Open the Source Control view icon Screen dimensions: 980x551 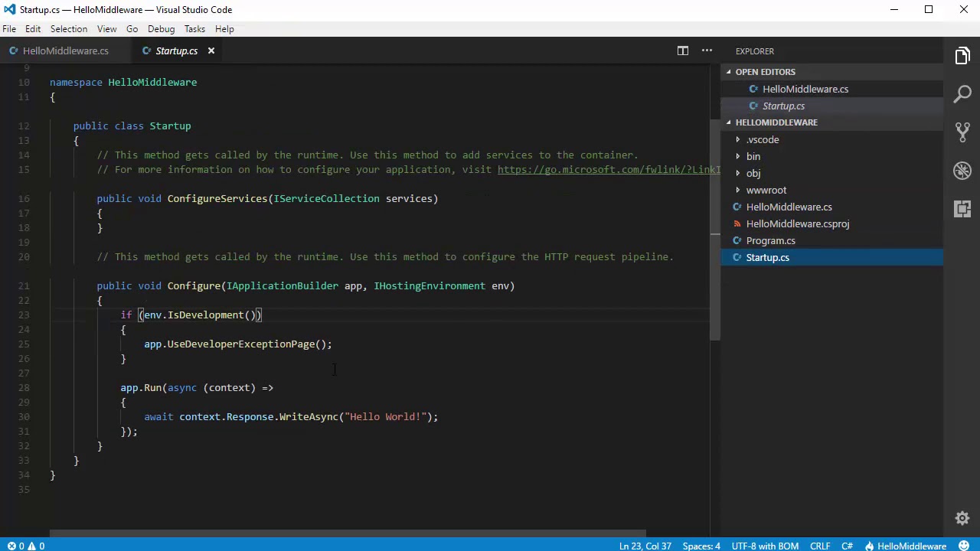click(962, 132)
